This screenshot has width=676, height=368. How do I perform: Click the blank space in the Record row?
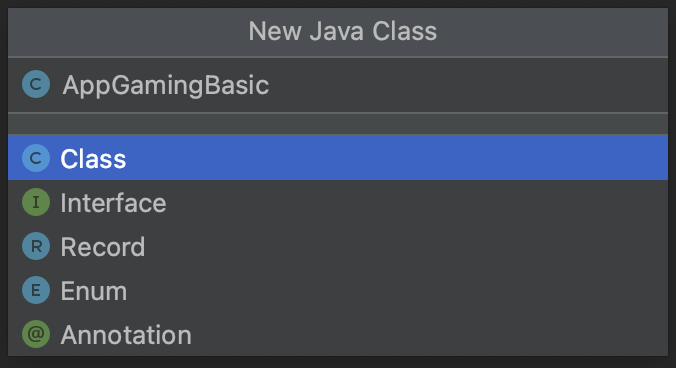click(407, 246)
